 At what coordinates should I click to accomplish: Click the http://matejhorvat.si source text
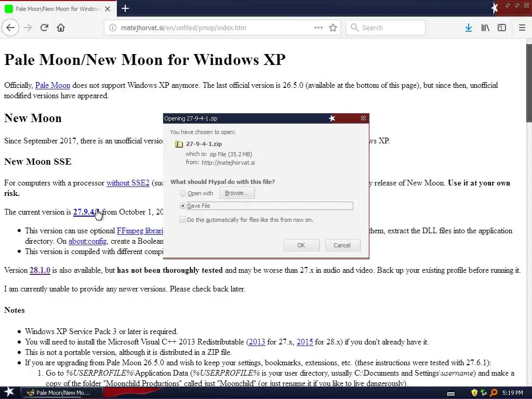pos(228,163)
